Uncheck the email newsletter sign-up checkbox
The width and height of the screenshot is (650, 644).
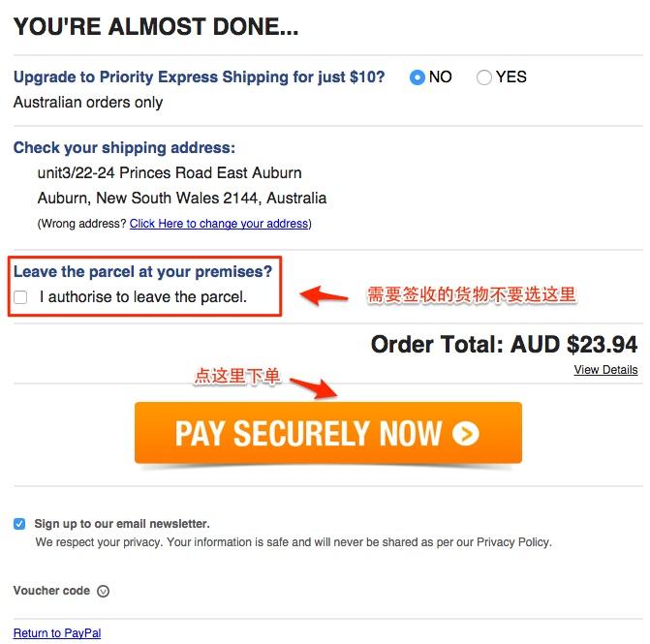pyautogui.click(x=19, y=524)
